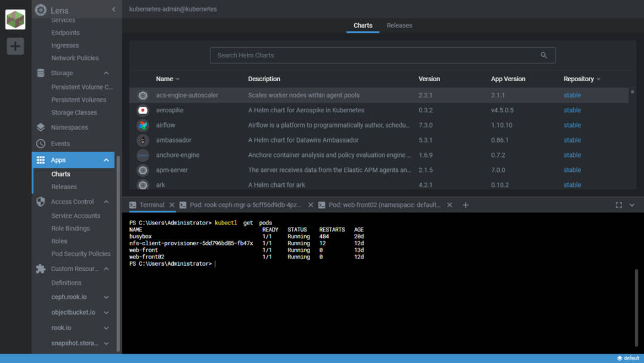The width and height of the screenshot is (644, 363).
Task: Open Network Policies in the sidebar
Action: coord(75,58)
